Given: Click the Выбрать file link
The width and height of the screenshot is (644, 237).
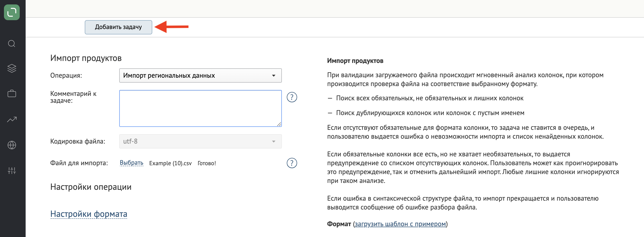Looking at the screenshot, I should pyautogui.click(x=131, y=163).
